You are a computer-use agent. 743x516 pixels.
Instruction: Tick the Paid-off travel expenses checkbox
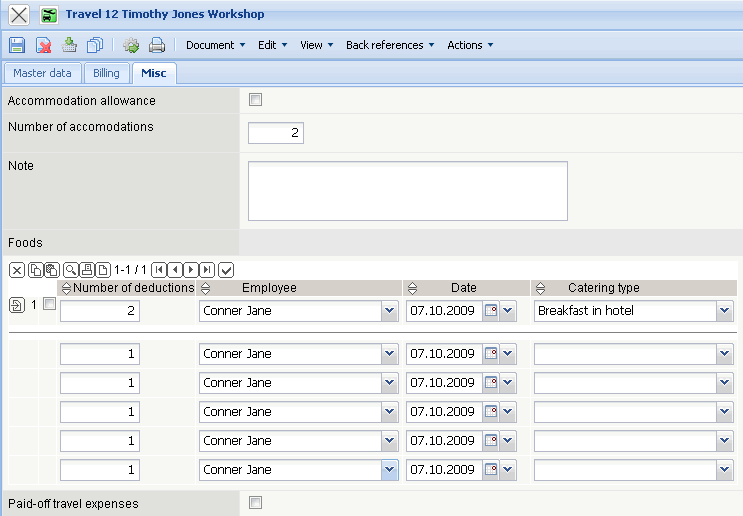255,503
